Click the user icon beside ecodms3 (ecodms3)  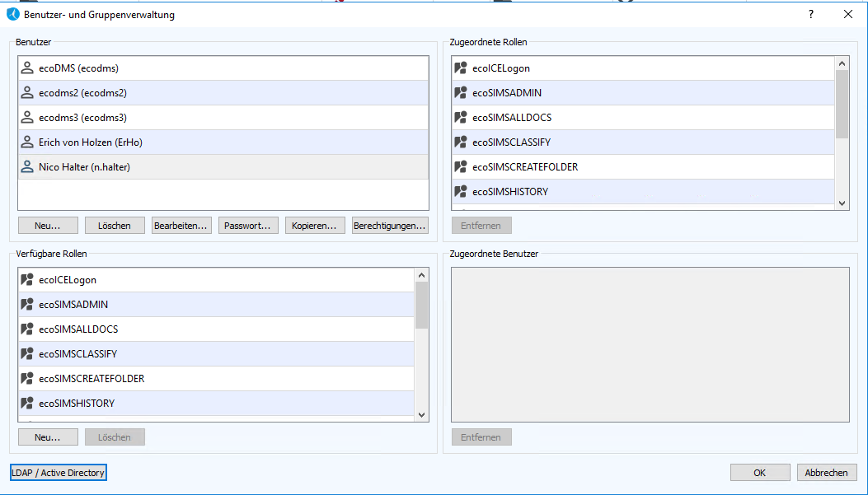point(27,117)
